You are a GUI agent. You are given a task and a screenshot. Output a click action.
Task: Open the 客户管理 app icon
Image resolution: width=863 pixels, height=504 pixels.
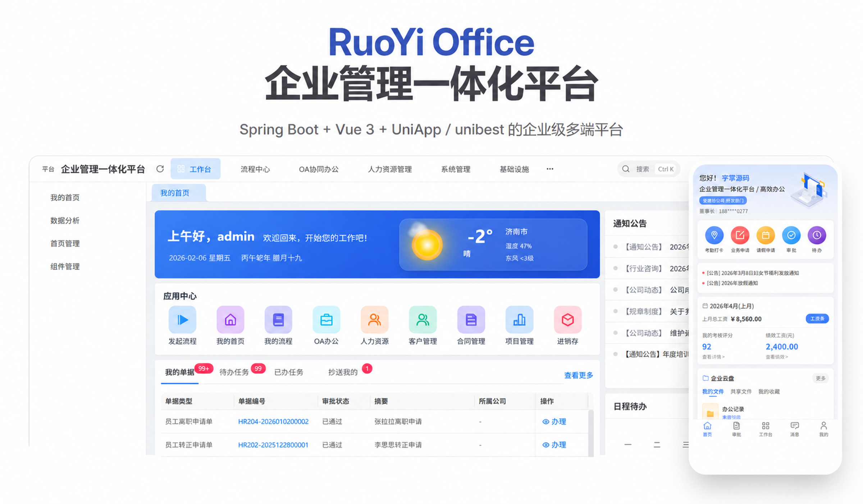tap(423, 320)
